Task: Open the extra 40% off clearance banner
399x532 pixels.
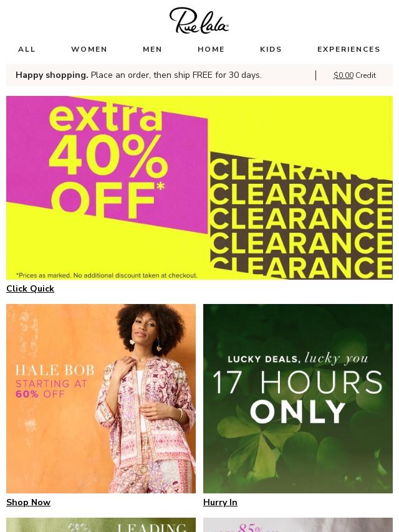Action: point(199,188)
